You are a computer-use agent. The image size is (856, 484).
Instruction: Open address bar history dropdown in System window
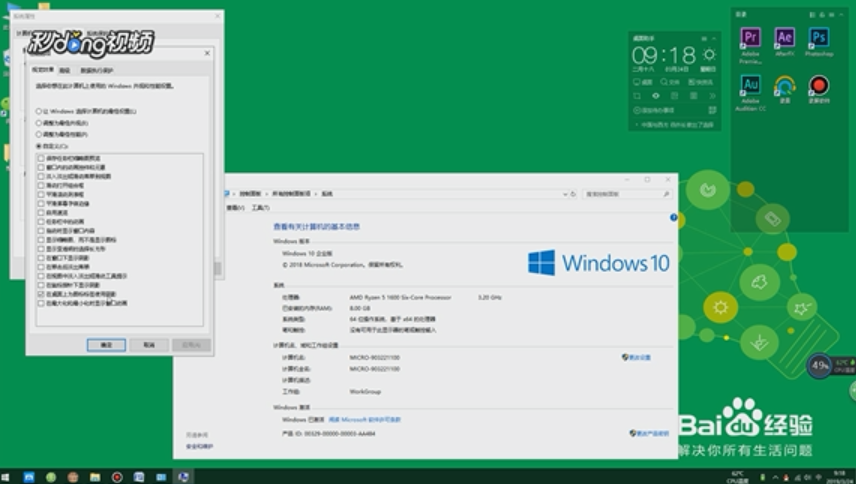coord(565,194)
